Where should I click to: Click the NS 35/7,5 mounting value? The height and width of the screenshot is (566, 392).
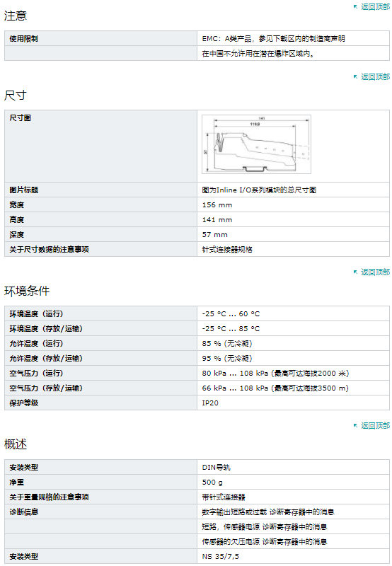[x=220, y=556]
